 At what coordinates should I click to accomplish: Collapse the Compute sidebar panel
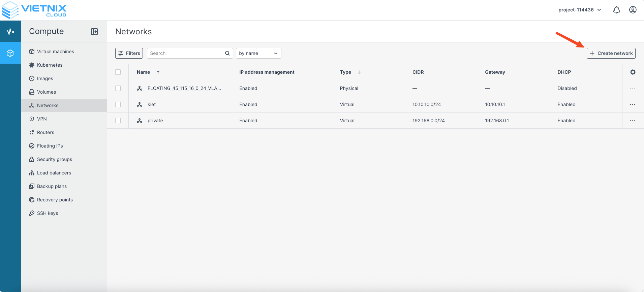point(94,32)
